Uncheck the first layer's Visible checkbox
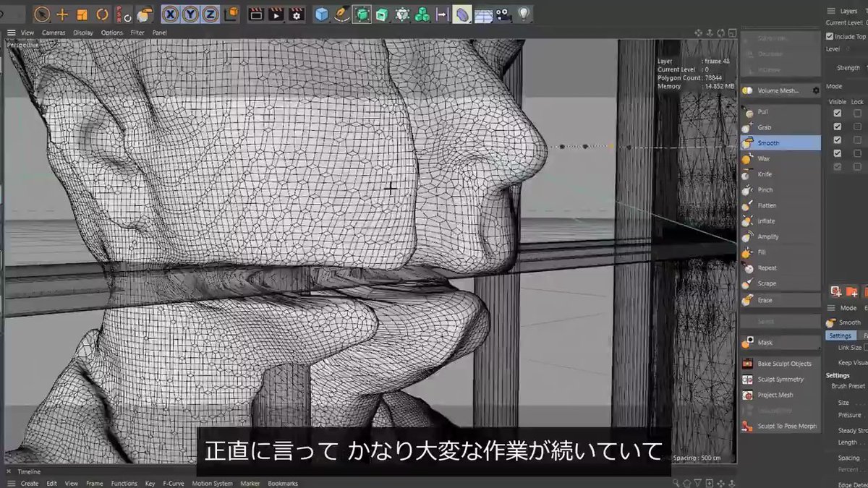868x488 pixels. click(838, 114)
